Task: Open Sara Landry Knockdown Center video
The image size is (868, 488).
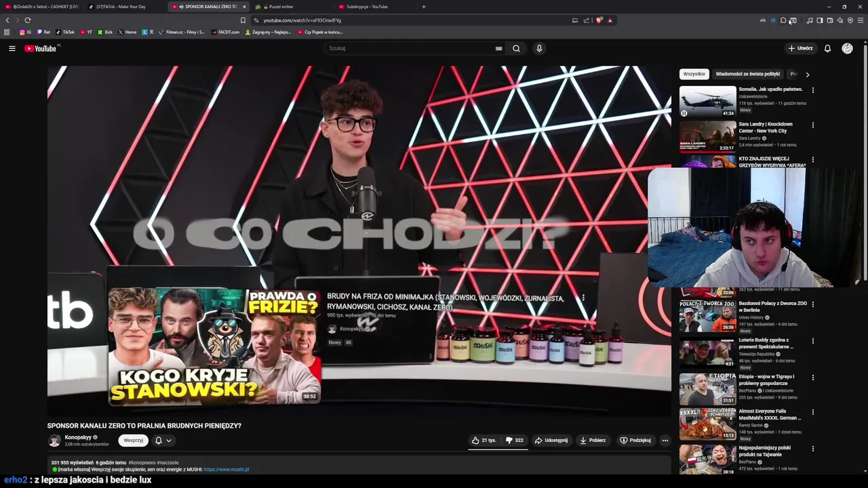Action: point(707,136)
